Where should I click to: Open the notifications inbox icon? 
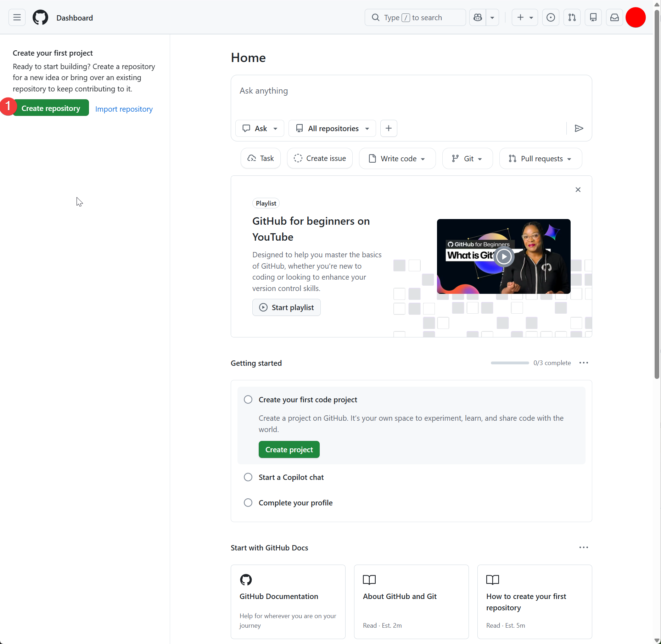tap(615, 18)
